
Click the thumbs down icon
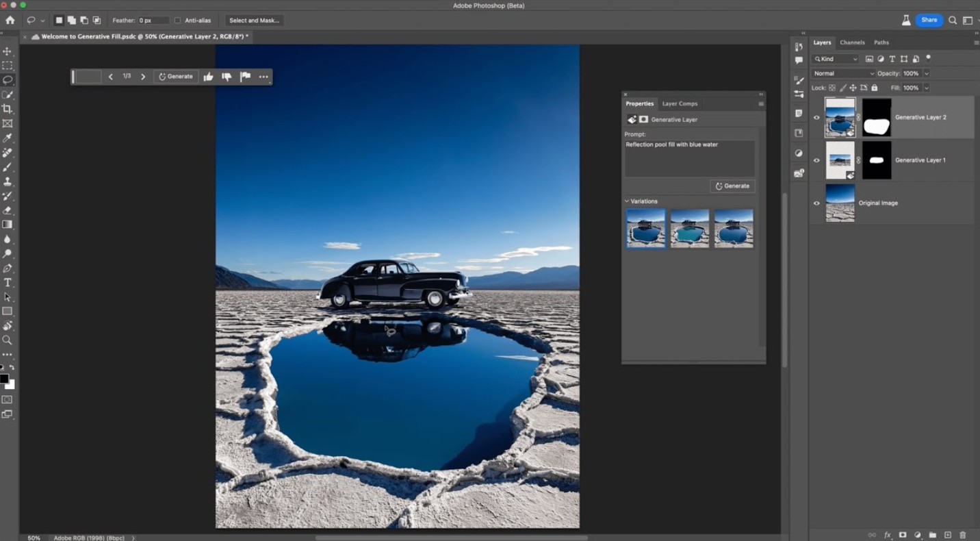[x=227, y=77]
